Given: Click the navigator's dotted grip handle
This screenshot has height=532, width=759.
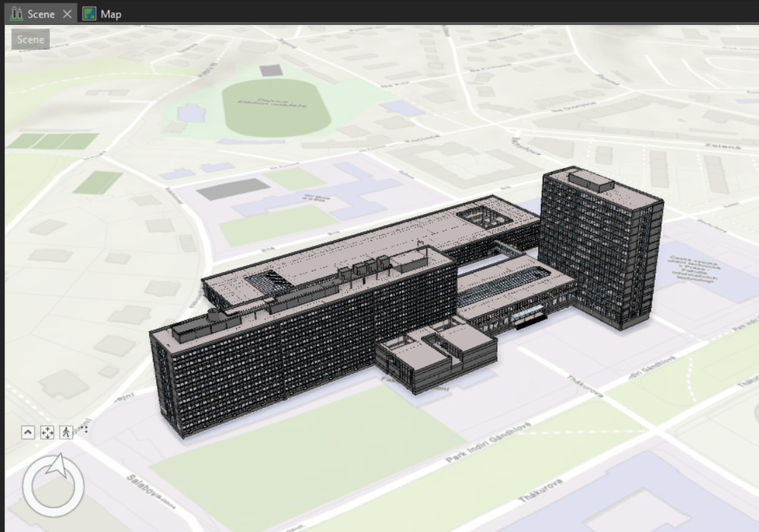Looking at the screenshot, I should 84,429.
